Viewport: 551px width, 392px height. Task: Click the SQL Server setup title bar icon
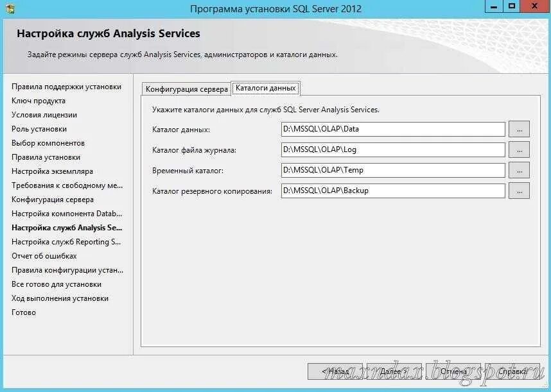pyautogui.click(x=10, y=8)
